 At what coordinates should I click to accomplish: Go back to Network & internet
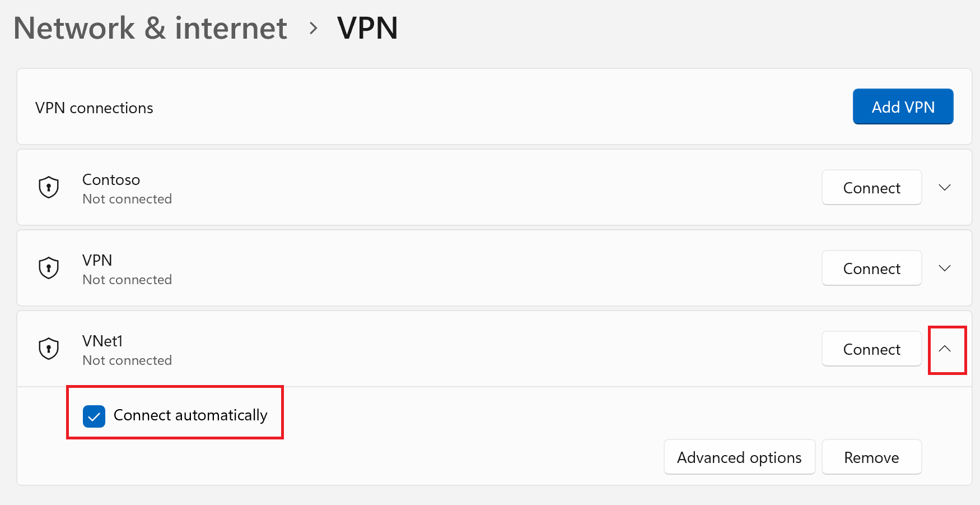(150, 28)
